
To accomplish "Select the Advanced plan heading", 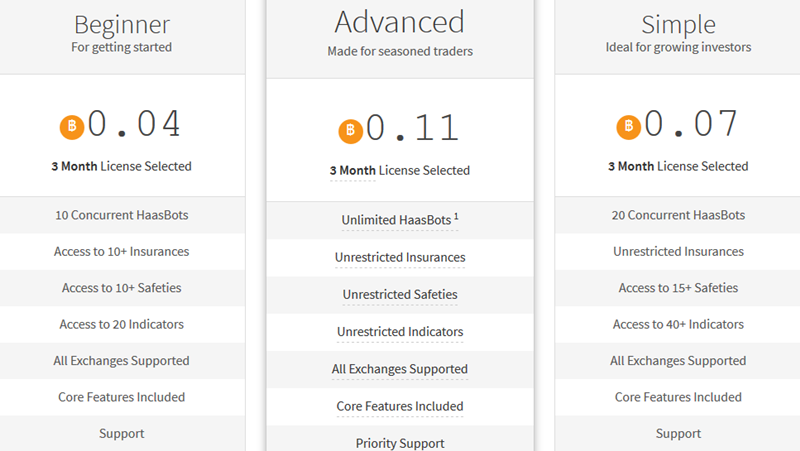I will tap(400, 22).
